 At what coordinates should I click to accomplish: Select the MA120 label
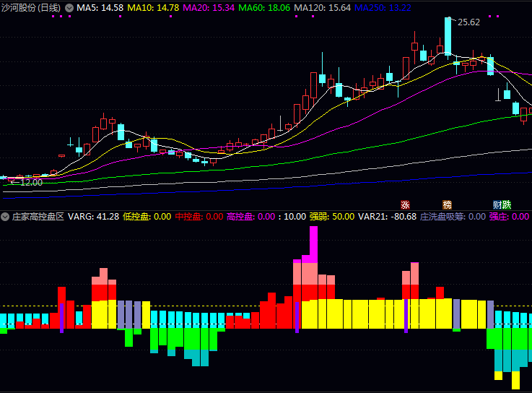point(322,7)
